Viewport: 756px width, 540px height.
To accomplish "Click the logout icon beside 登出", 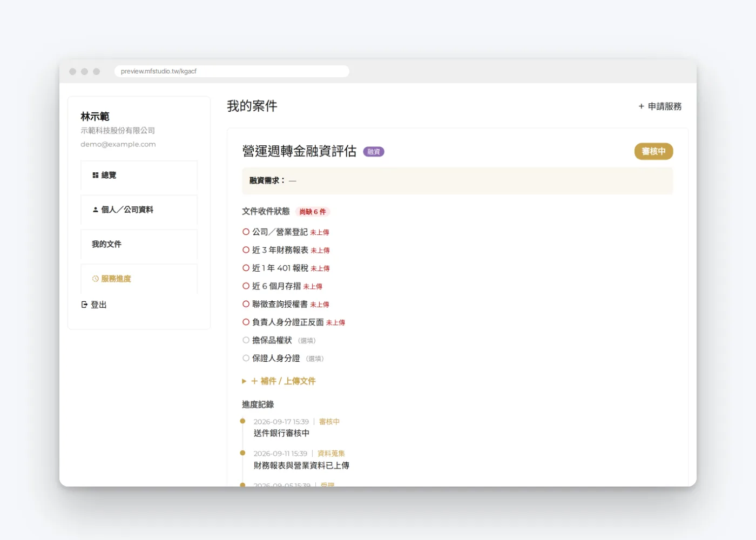I will tap(84, 305).
